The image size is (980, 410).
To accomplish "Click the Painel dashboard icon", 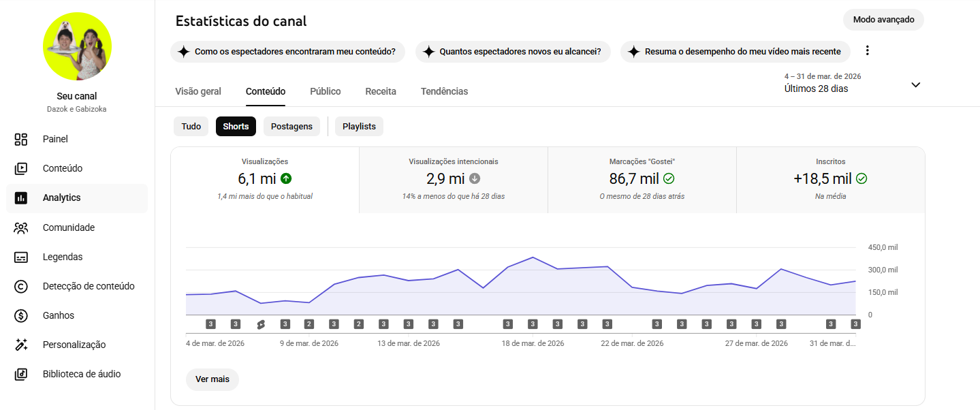I will (x=21, y=140).
